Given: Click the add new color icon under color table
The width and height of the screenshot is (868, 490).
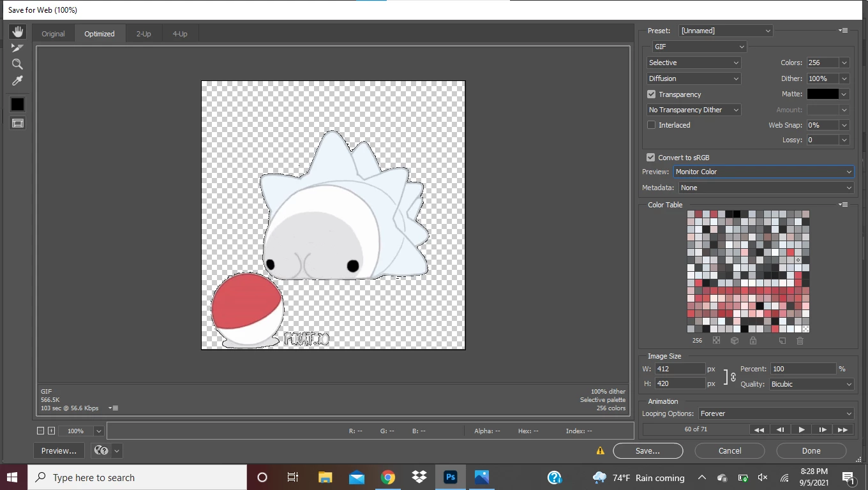Looking at the screenshot, I should (782, 341).
